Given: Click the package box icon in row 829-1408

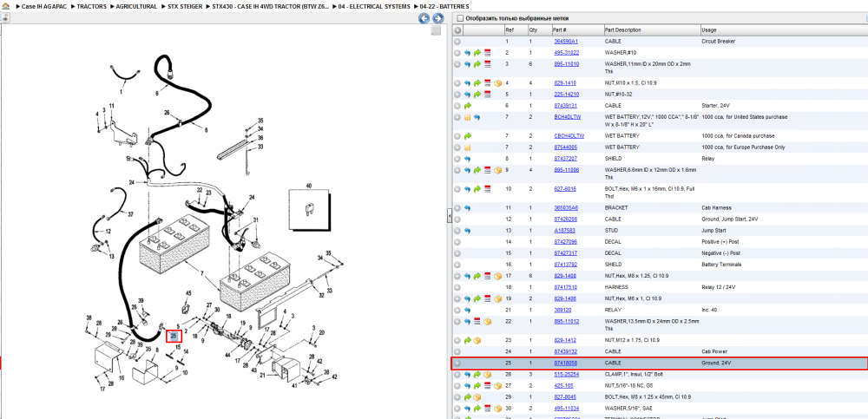Looking at the screenshot, I should click(497, 276).
